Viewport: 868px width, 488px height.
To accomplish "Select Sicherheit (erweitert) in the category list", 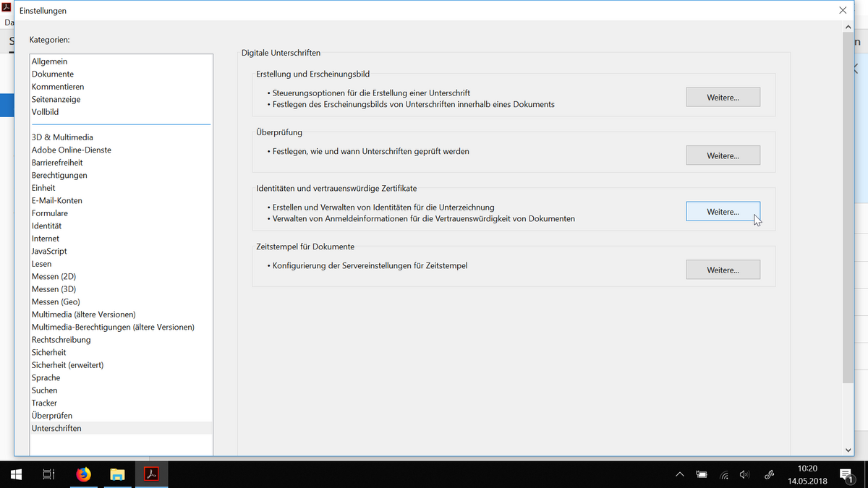I will (67, 365).
